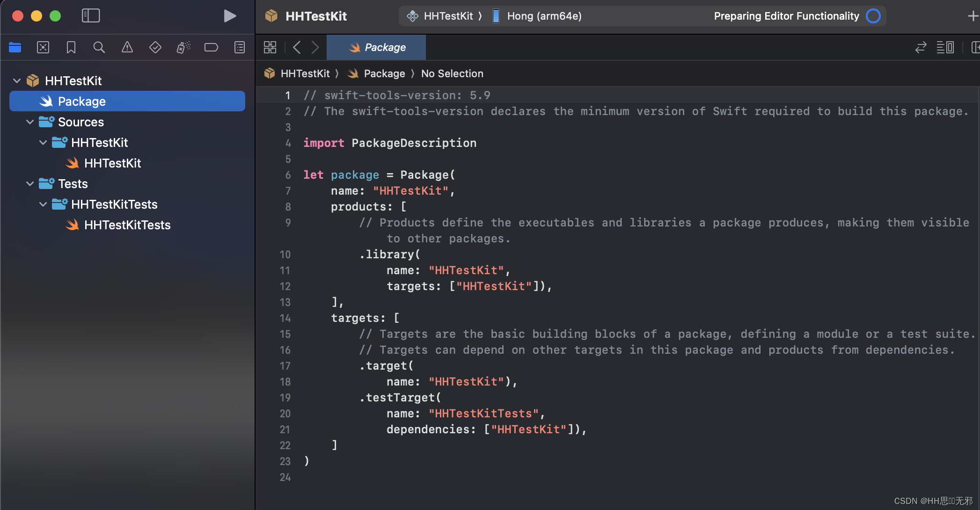Select the HHTestKit source folder row
Screen dimensions: 980x510
[x=127, y=142]
